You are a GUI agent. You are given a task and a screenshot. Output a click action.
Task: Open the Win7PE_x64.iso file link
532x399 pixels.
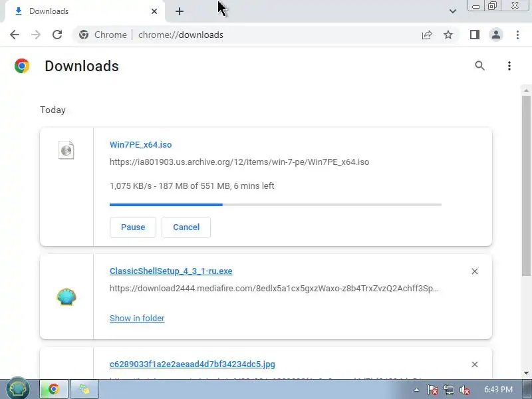[x=140, y=144]
